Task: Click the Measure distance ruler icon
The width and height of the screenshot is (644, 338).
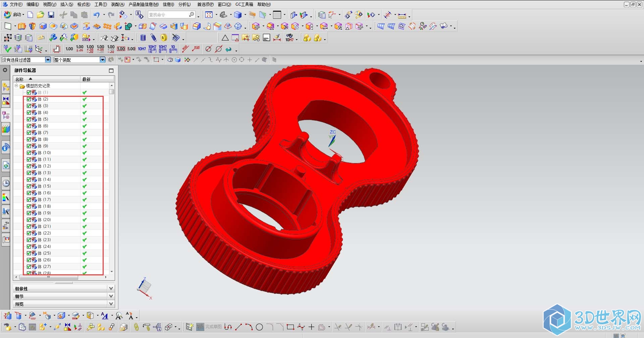Action: [402, 15]
